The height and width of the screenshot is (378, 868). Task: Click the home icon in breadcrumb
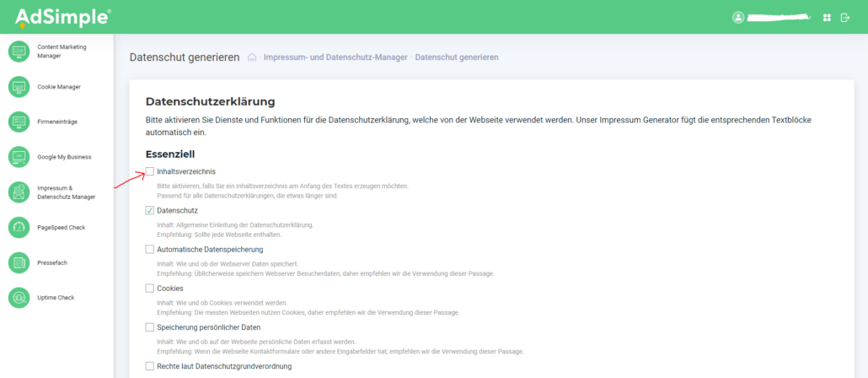[252, 57]
